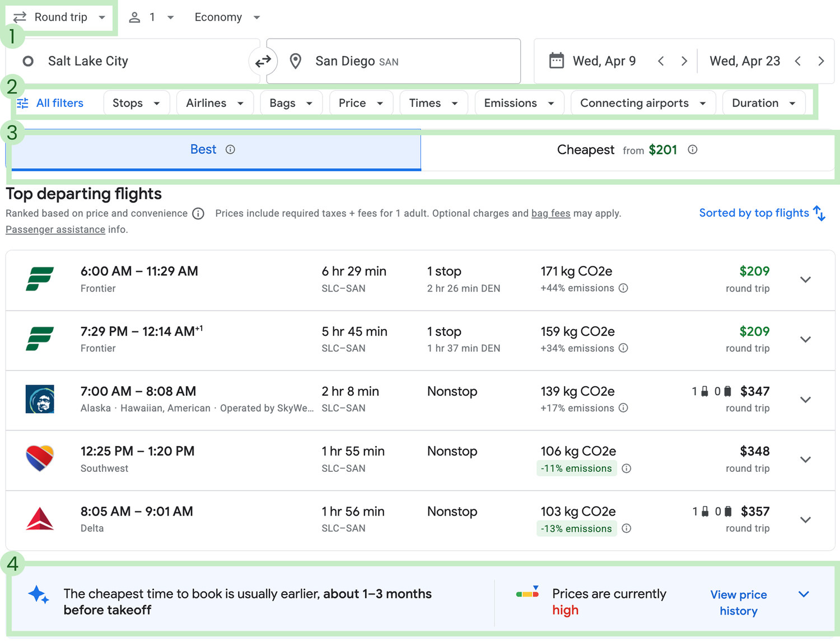Click the All filters sliders icon
The image size is (840, 642).
(x=22, y=103)
